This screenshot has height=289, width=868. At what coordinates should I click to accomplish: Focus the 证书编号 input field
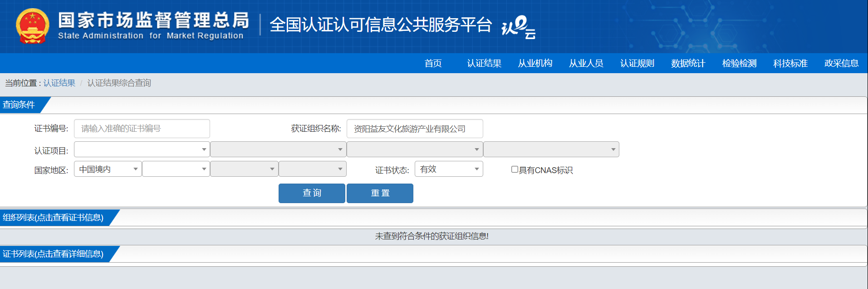tap(142, 129)
